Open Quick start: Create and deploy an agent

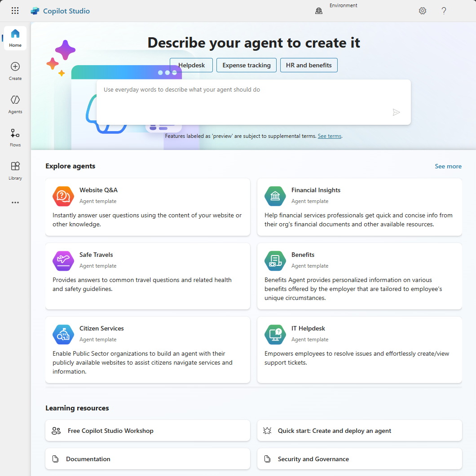point(359,431)
